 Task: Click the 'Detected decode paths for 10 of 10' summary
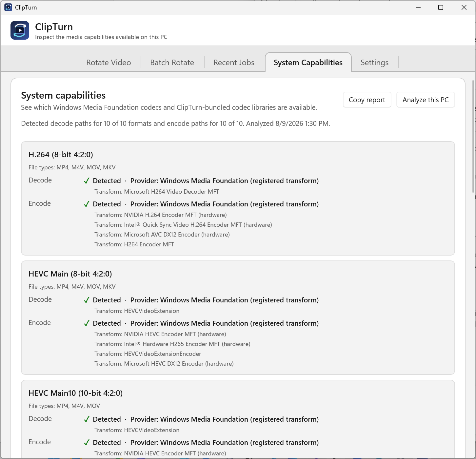175,124
